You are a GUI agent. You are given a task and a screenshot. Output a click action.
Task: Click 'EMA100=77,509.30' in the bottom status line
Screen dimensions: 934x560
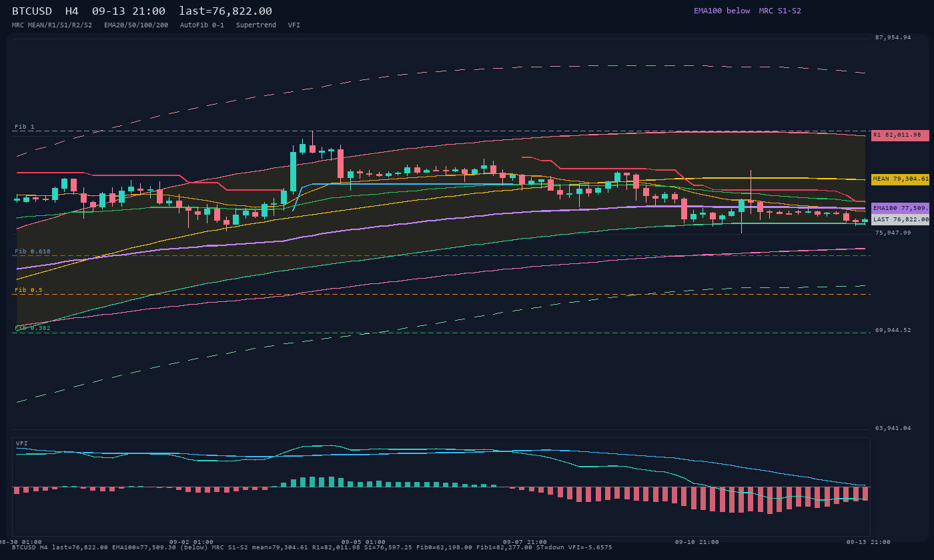pyautogui.click(x=143, y=547)
